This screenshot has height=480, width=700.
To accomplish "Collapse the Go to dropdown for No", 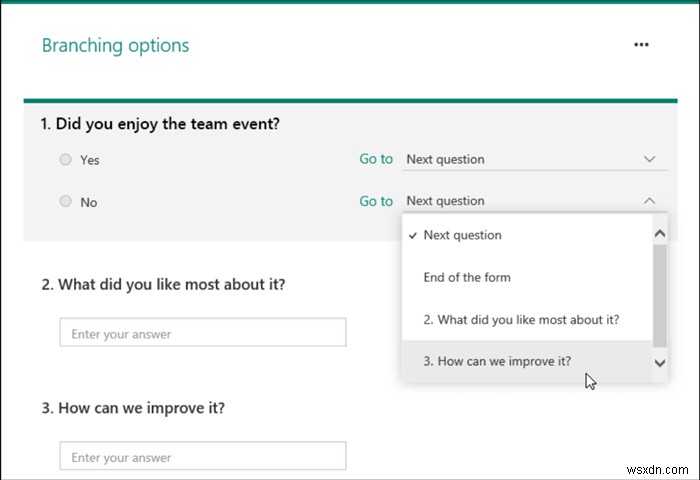I will (534, 201).
